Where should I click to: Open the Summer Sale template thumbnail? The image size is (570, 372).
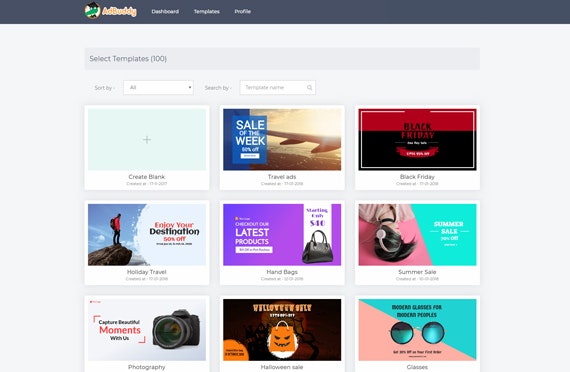click(x=417, y=235)
